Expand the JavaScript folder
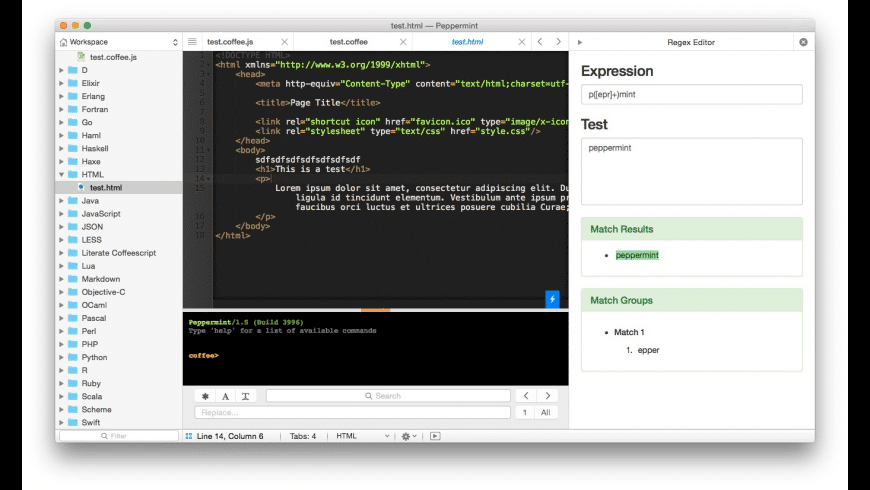Image resolution: width=870 pixels, height=490 pixels. (62, 214)
